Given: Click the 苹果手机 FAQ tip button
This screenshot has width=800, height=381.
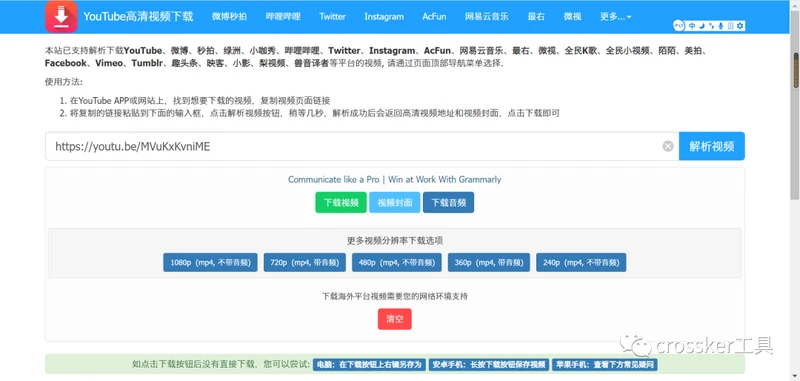Looking at the screenshot, I should tap(605, 365).
